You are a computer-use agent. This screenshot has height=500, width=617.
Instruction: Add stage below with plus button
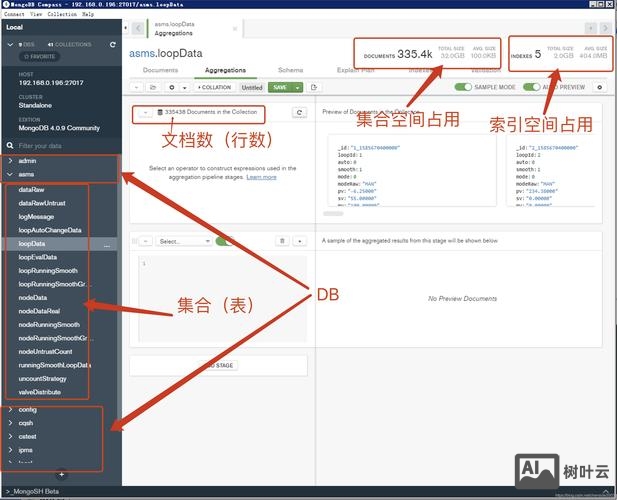pos(300,241)
